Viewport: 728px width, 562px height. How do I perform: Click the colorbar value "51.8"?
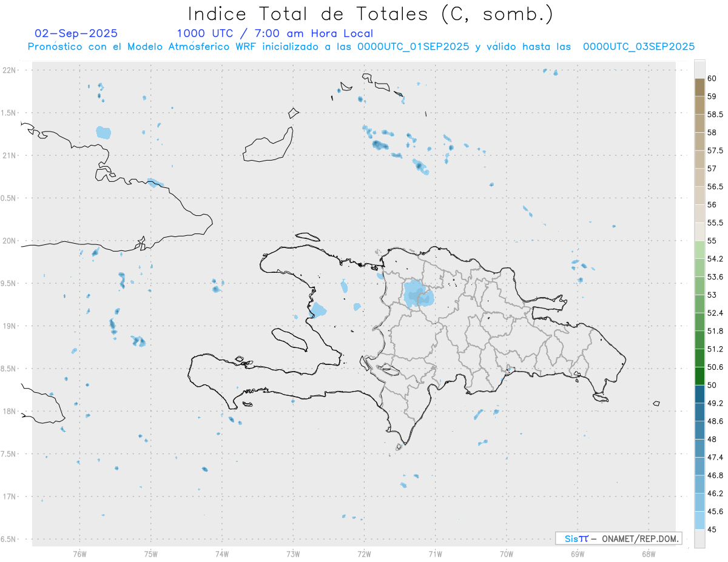pyautogui.click(x=715, y=331)
